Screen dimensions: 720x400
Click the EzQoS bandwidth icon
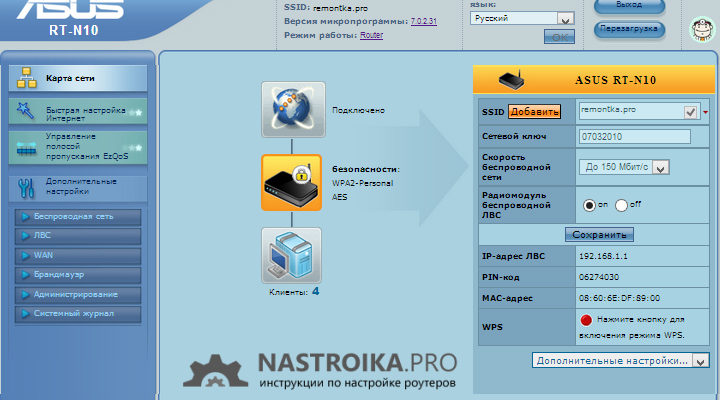point(26,148)
